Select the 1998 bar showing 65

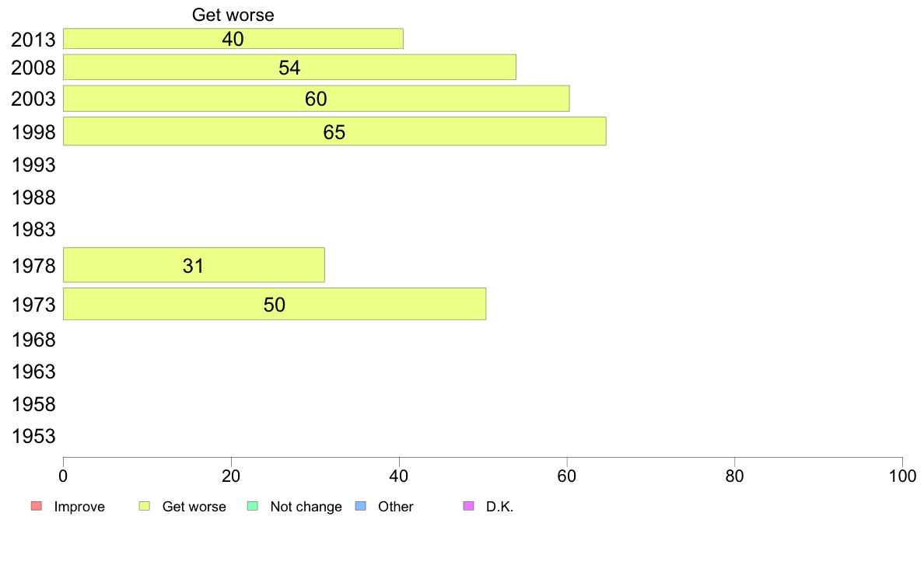pyautogui.click(x=334, y=131)
